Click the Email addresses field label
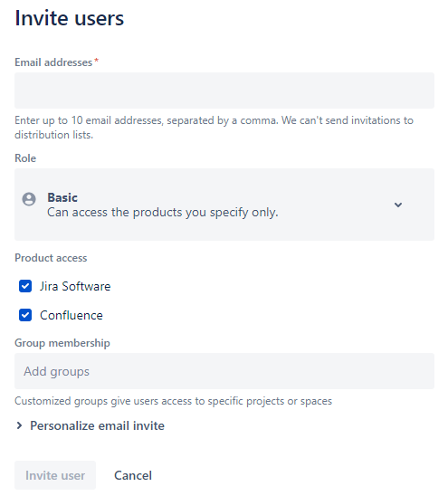 [53, 62]
